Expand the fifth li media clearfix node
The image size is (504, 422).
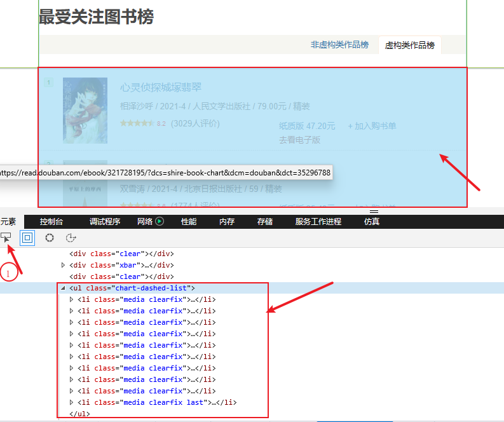(x=71, y=345)
